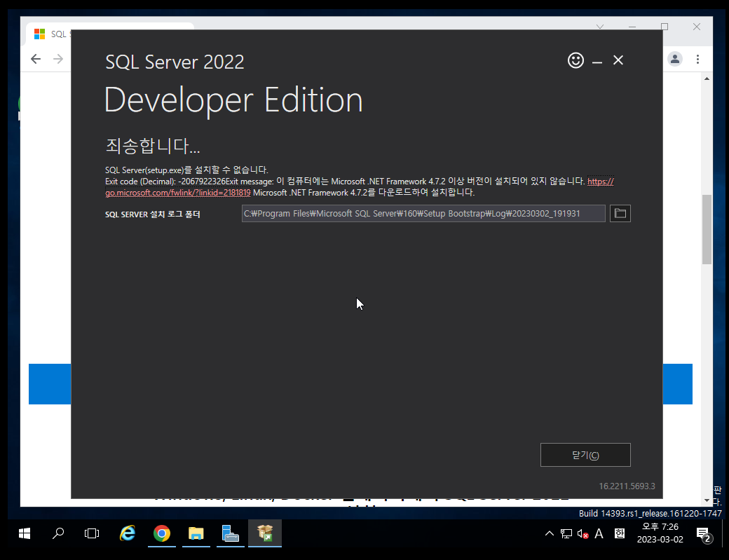The height and width of the screenshot is (560, 729).
Task: Click the Chrome scrollbar up arrow
Action: click(707, 78)
